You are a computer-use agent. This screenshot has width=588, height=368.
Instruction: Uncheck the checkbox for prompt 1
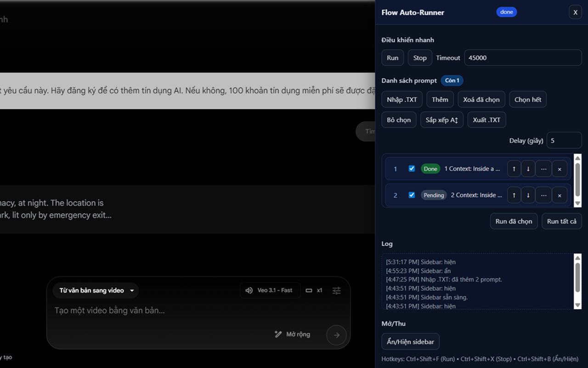click(412, 168)
